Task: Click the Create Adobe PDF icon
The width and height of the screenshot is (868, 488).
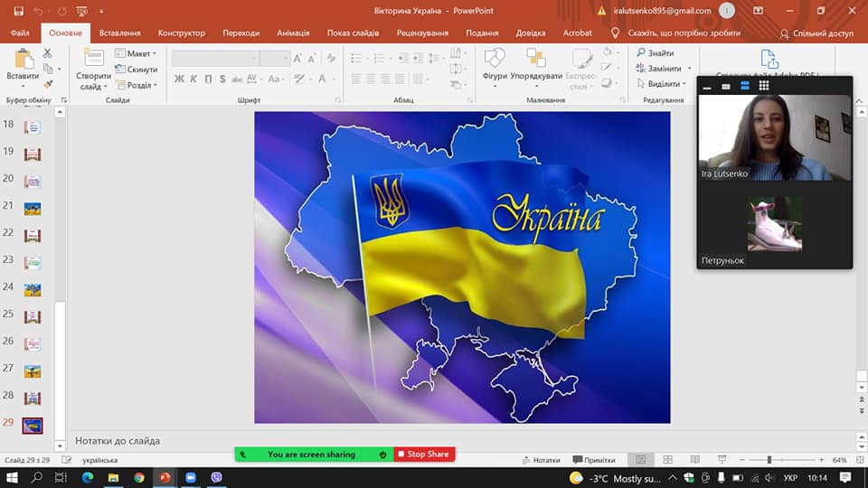Action: tap(769, 59)
